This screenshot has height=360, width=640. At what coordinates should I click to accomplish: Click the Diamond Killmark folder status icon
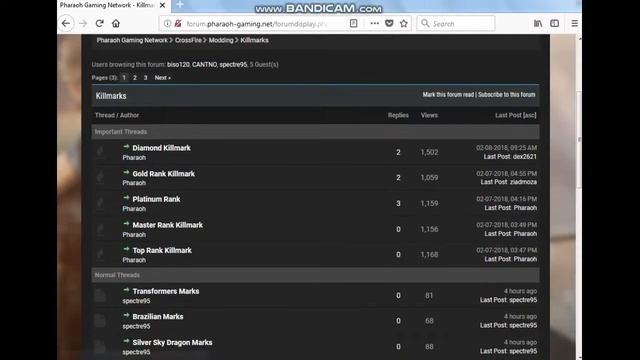pos(100,152)
